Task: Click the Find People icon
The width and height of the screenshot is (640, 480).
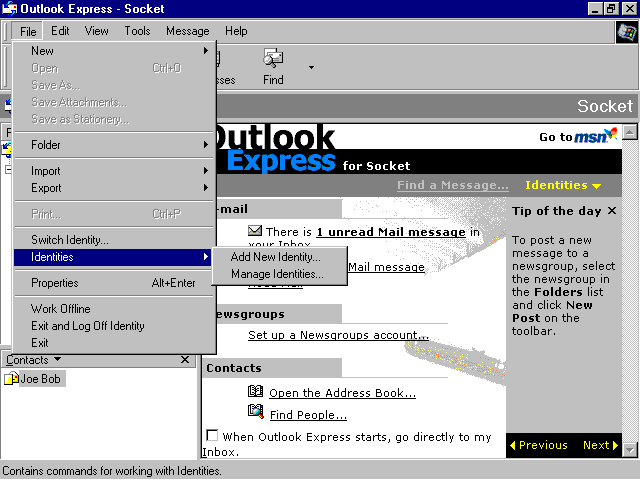Action: (x=256, y=411)
